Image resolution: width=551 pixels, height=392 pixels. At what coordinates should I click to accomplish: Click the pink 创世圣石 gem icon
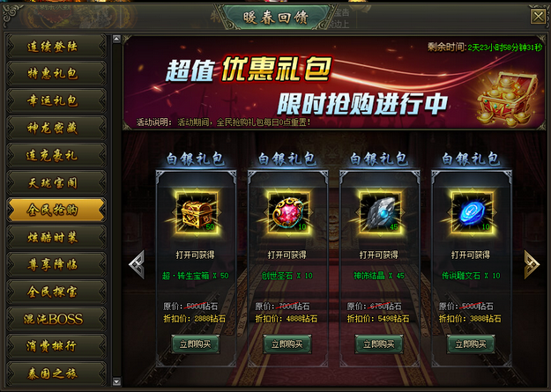click(287, 212)
